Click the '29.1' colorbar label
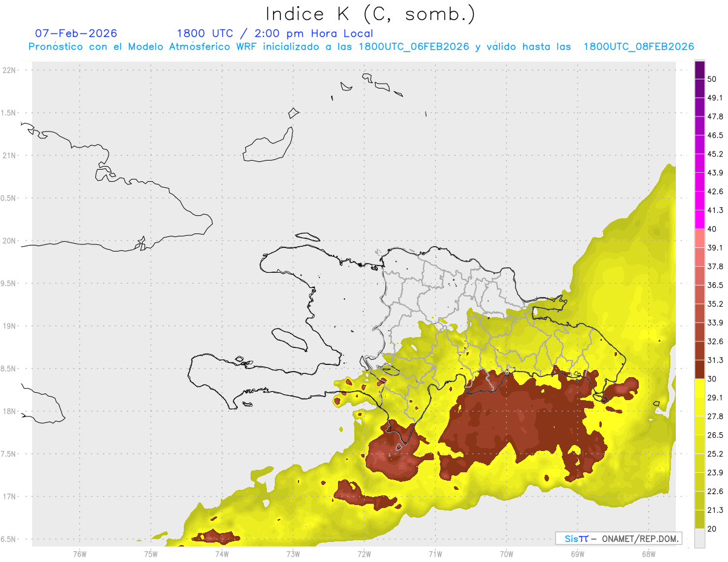This screenshot has width=728, height=562. click(715, 398)
